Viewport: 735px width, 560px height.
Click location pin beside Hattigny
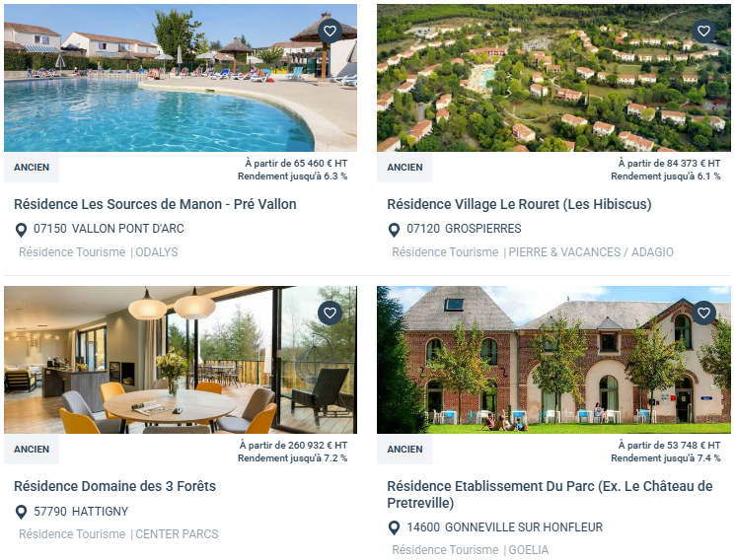(21, 512)
